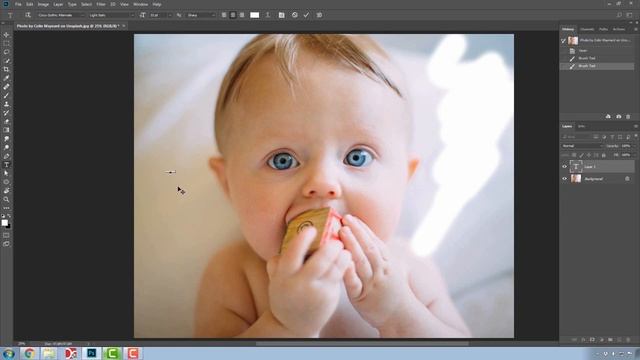Select the Brush tool in toolbar

tap(6, 96)
